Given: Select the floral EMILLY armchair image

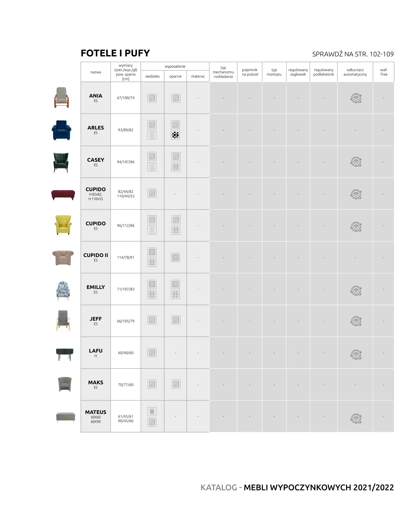Looking at the screenshot, I should coord(63,290).
